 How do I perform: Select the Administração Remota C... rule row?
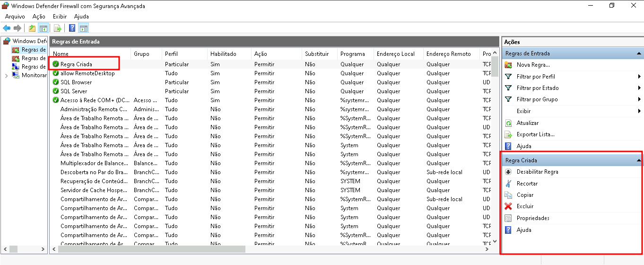(271, 109)
